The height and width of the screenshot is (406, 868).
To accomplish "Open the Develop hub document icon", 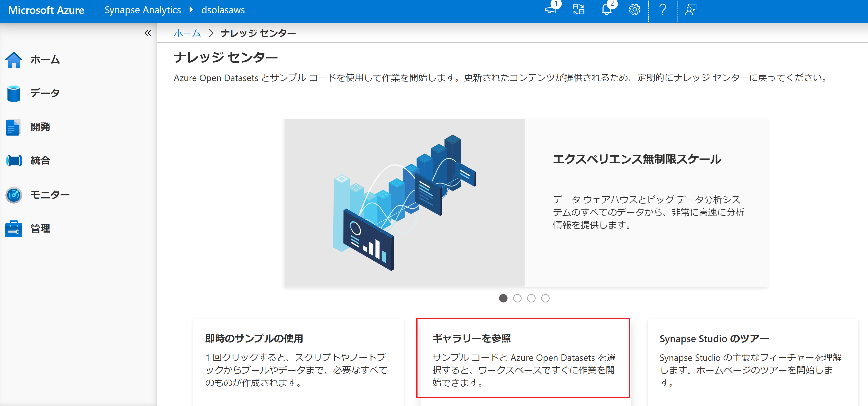I will click(13, 127).
